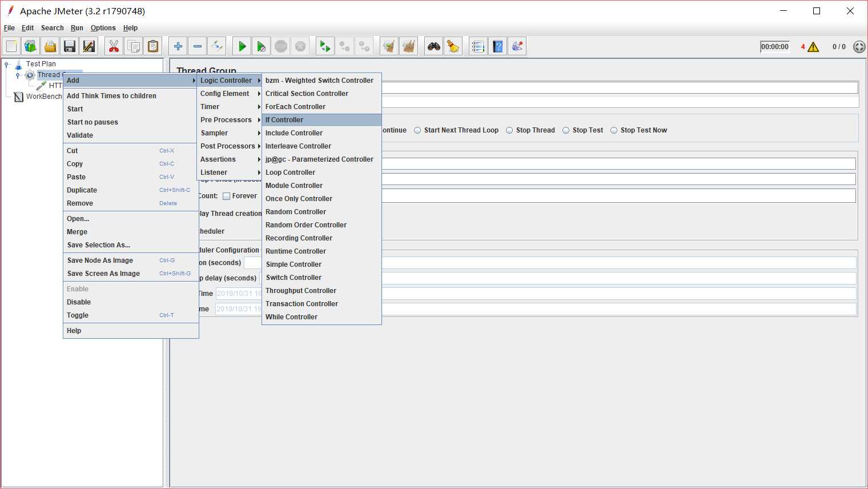Open the Search menu
The image size is (868, 489).
pos(53,28)
